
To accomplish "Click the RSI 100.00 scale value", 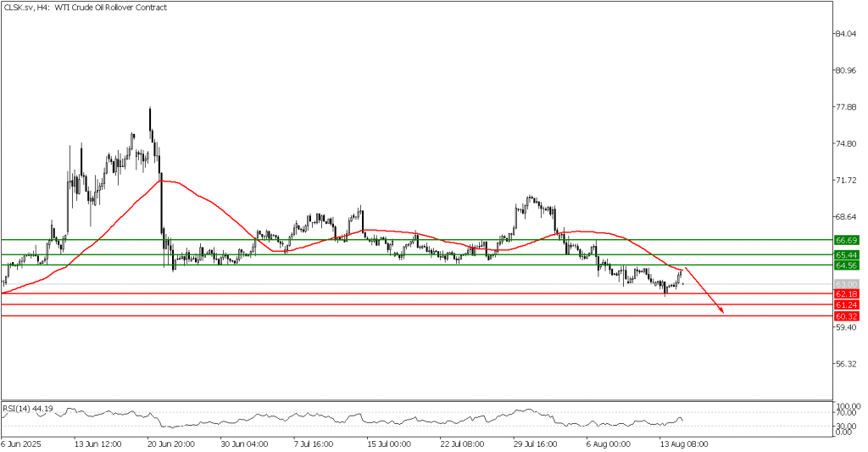I will [849, 406].
